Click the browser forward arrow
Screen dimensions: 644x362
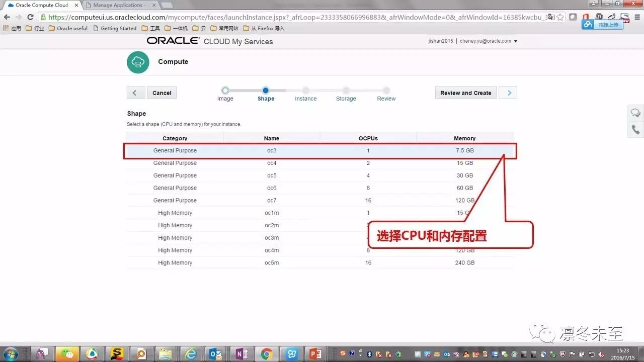[19, 17]
